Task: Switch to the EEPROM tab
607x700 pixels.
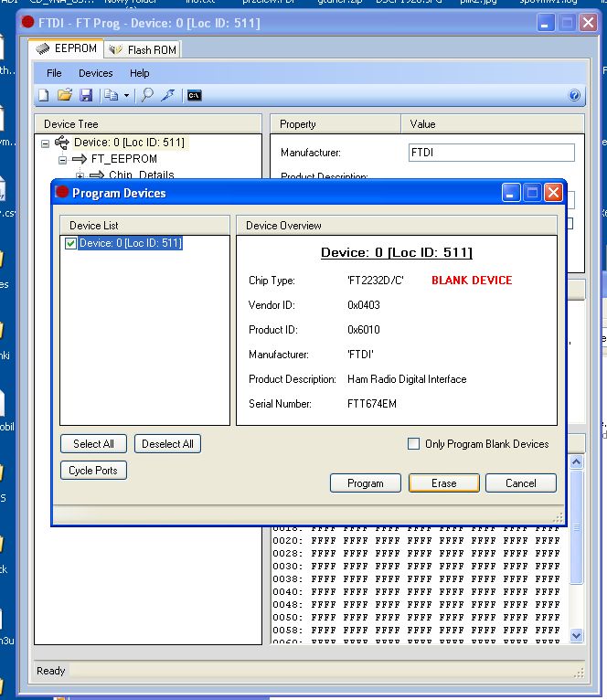Action: click(x=66, y=48)
